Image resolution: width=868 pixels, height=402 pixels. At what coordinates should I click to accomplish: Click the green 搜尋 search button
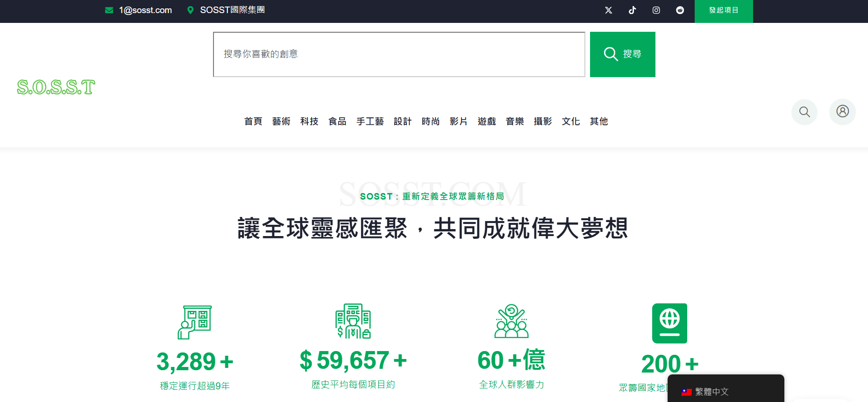[622, 54]
